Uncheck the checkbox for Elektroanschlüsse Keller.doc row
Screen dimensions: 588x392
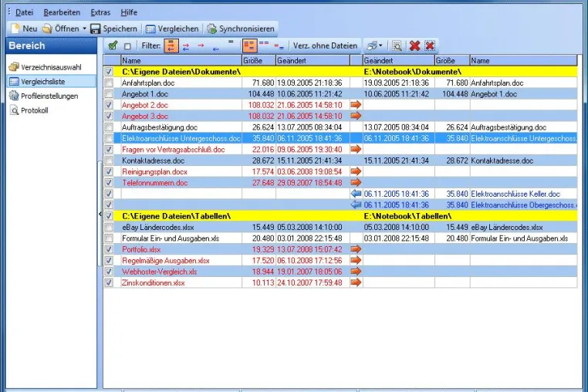tap(109, 194)
